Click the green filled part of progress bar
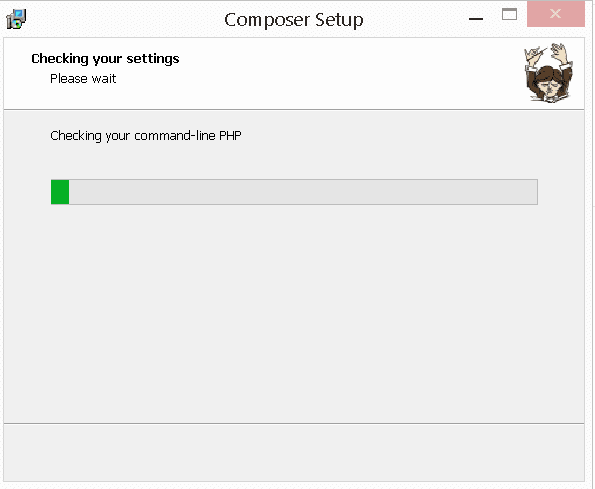Viewport: 595px width, 489px height. (60, 192)
